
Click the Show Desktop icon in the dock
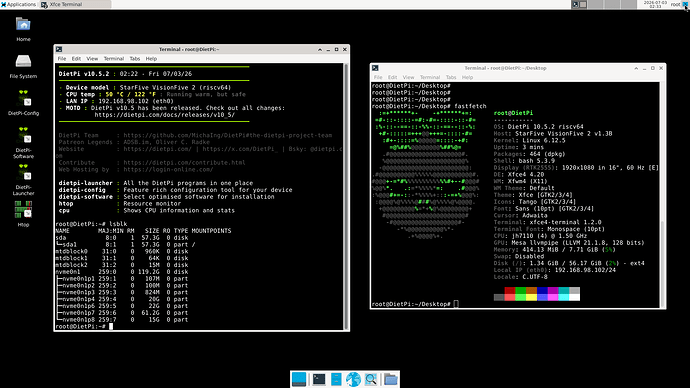(x=299, y=379)
